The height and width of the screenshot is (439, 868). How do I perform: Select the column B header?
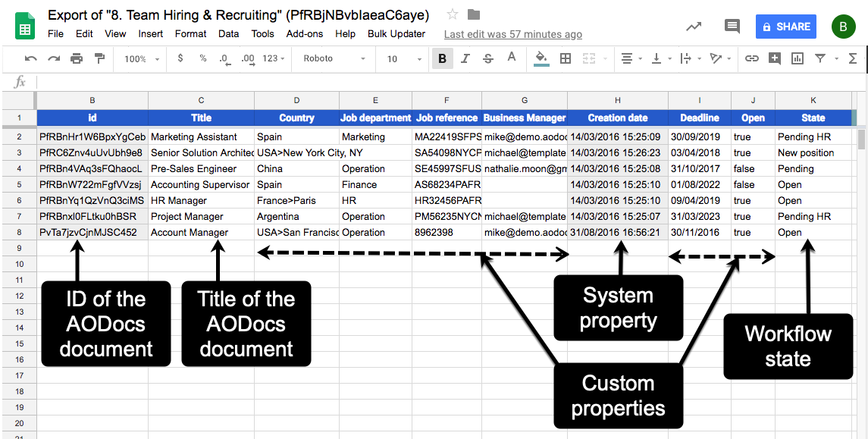point(92,100)
